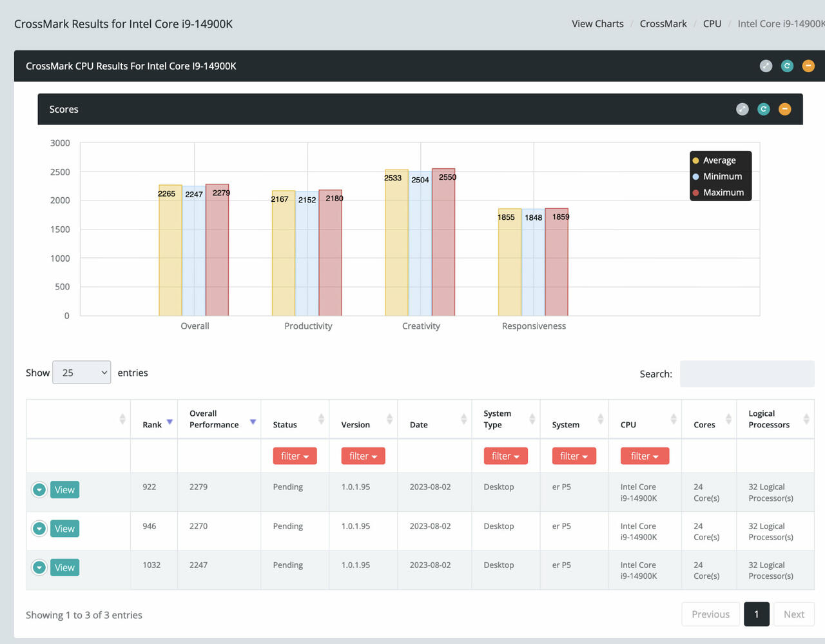Sort table by System Type column
Viewport: 825px width, 644px height.
[506, 419]
